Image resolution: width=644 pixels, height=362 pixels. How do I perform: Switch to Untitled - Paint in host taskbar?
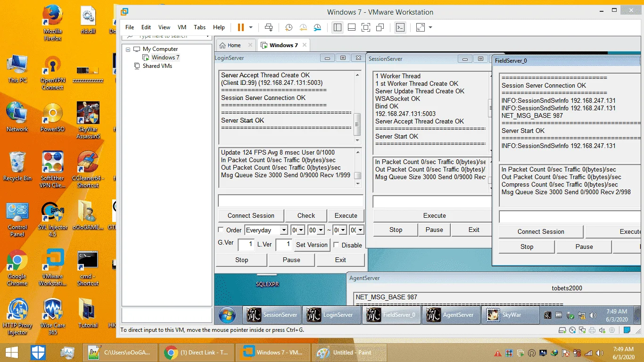coord(349,353)
